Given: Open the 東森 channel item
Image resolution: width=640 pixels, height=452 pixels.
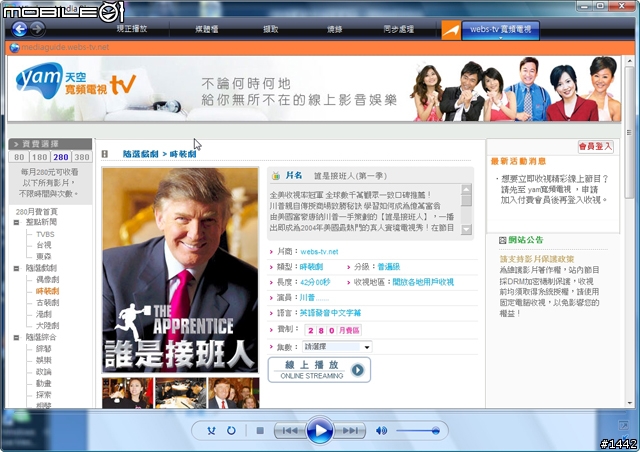Looking at the screenshot, I should (x=44, y=256).
